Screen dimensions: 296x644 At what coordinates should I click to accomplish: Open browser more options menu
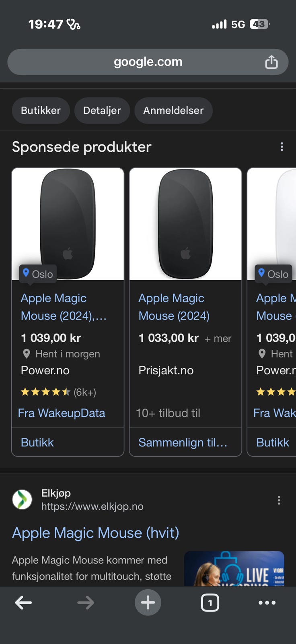pyautogui.click(x=267, y=603)
